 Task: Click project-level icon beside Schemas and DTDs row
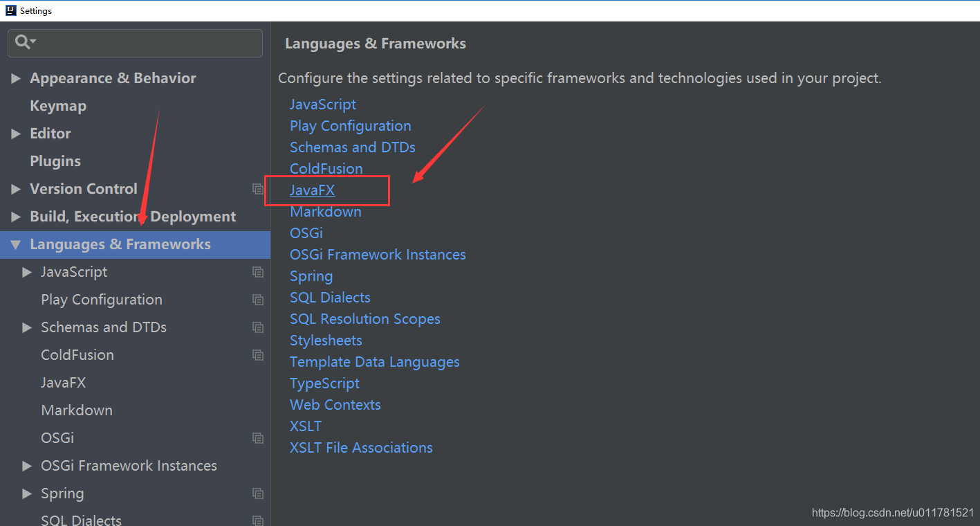pyautogui.click(x=258, y=327)
